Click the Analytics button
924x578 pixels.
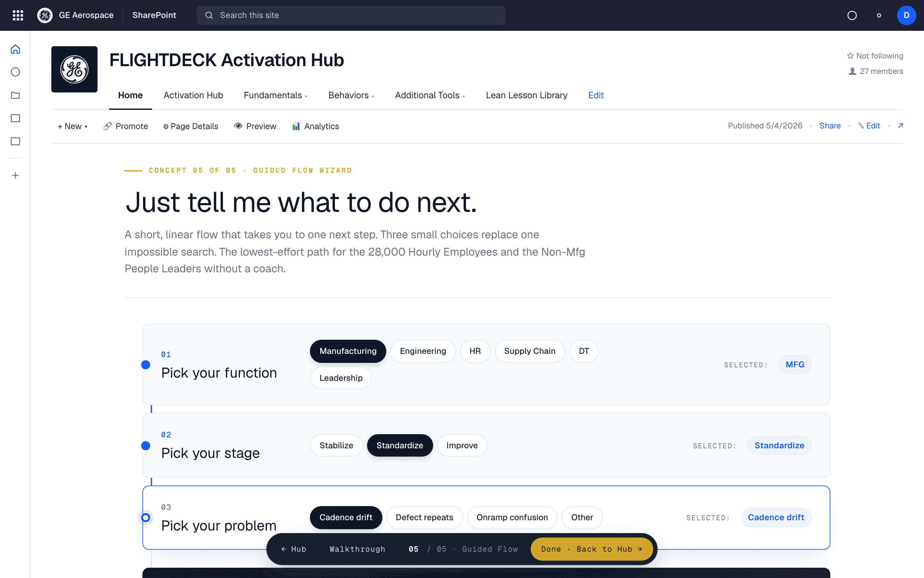(316, 126)
